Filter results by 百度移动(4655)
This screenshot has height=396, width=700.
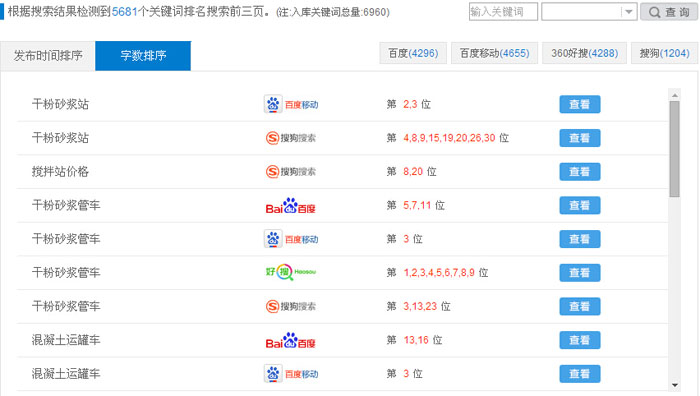point(494,53)
